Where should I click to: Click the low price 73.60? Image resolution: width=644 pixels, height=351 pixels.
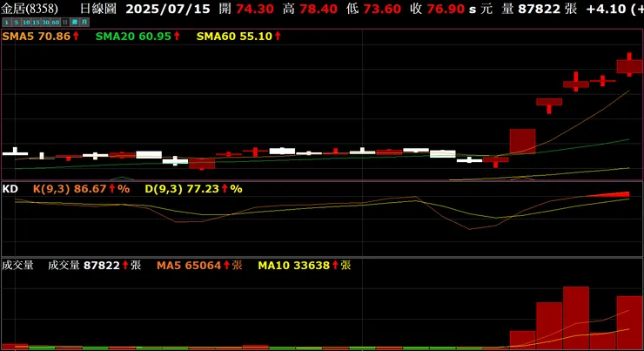tap(382, 9)
